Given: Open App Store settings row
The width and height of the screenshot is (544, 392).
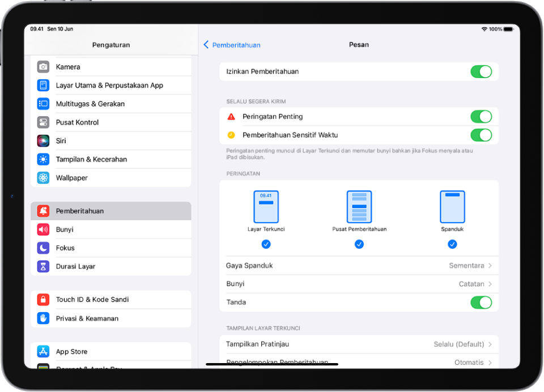Looking at the screenshot, I should (111, 351).
